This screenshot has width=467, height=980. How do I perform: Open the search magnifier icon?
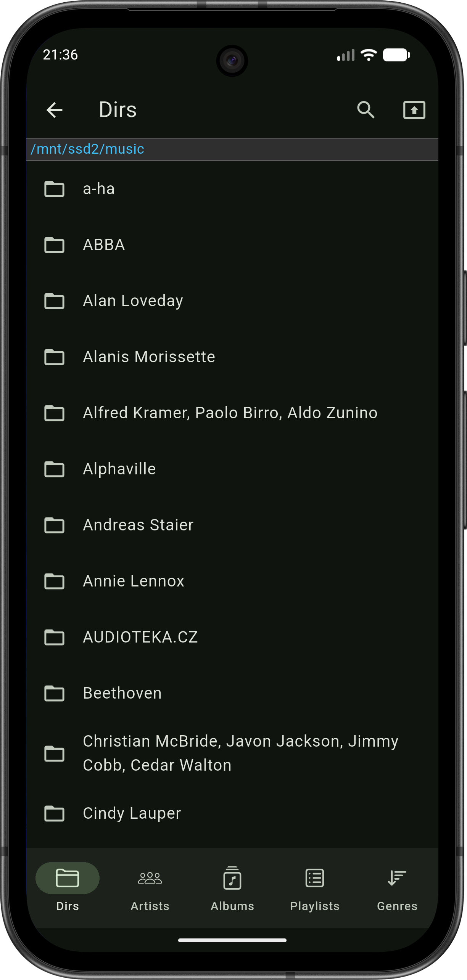click(366, 110)
